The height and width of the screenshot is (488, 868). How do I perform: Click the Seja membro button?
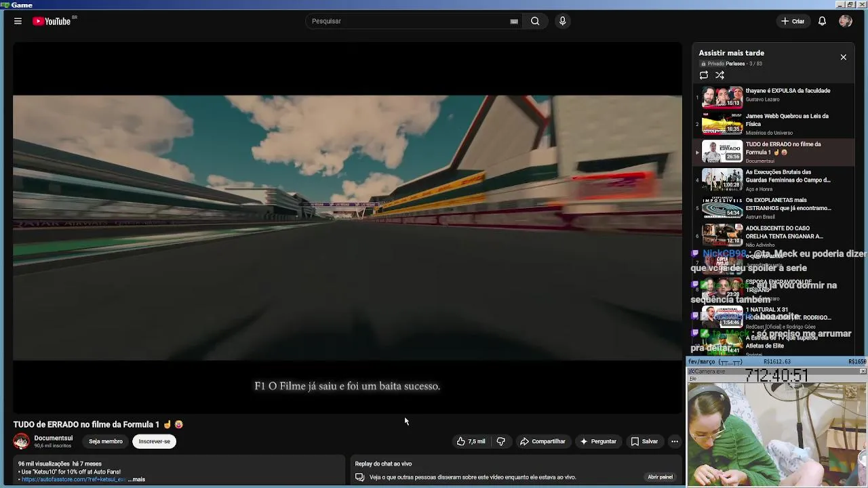pyautogui.click(x=106, y=441)
